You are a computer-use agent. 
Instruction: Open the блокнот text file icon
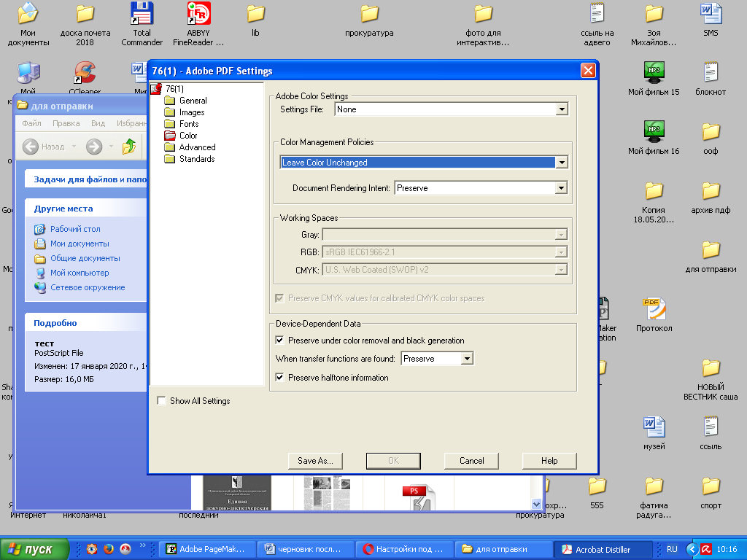pos(711,79)
